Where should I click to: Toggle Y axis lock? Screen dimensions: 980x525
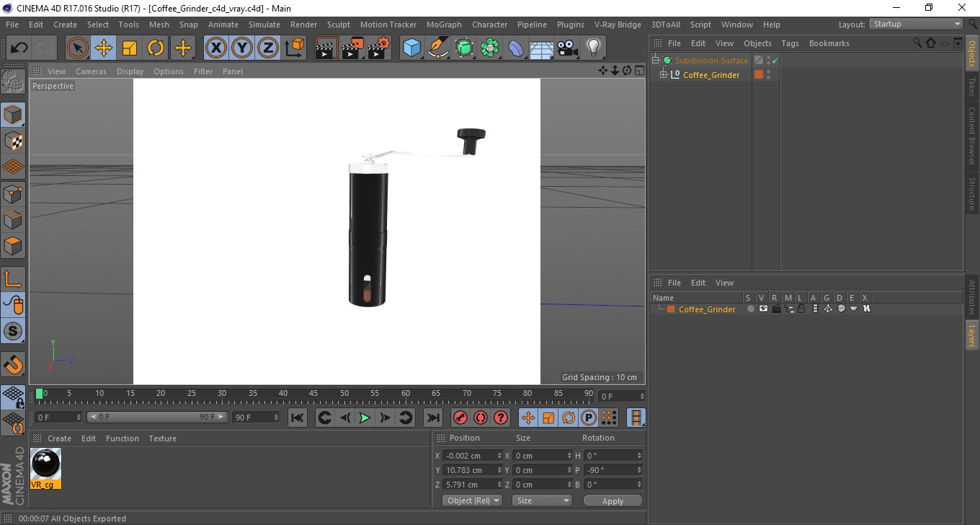tap(242, 48)
